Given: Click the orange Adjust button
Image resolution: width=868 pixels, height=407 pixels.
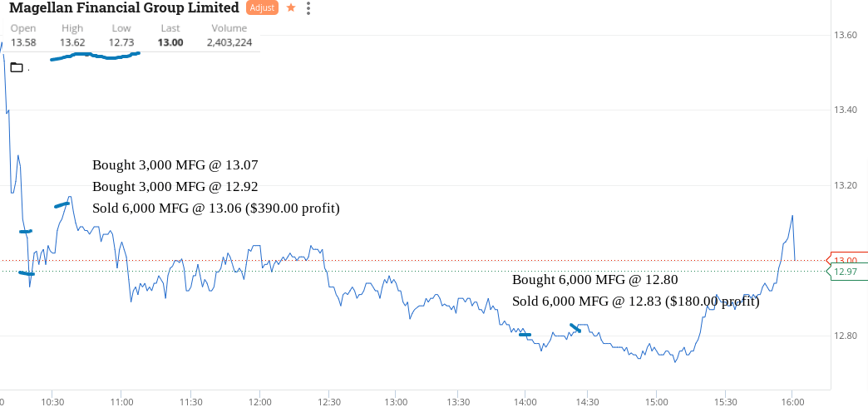Looking at the screenshot, I should (261, 8).
